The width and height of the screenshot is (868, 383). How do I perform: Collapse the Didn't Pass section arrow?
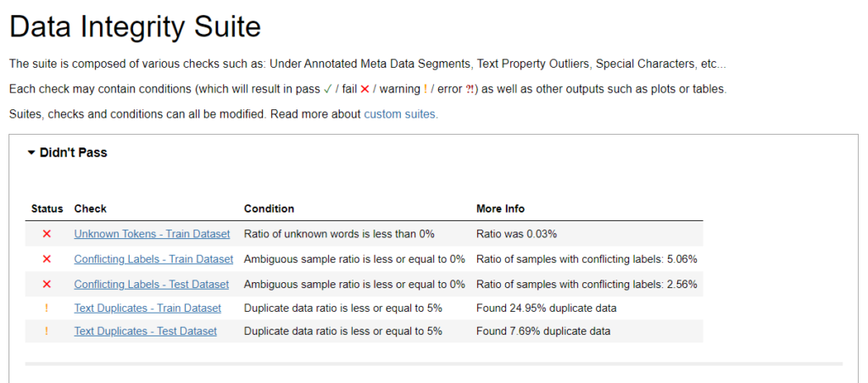click(x=31, y=153)
